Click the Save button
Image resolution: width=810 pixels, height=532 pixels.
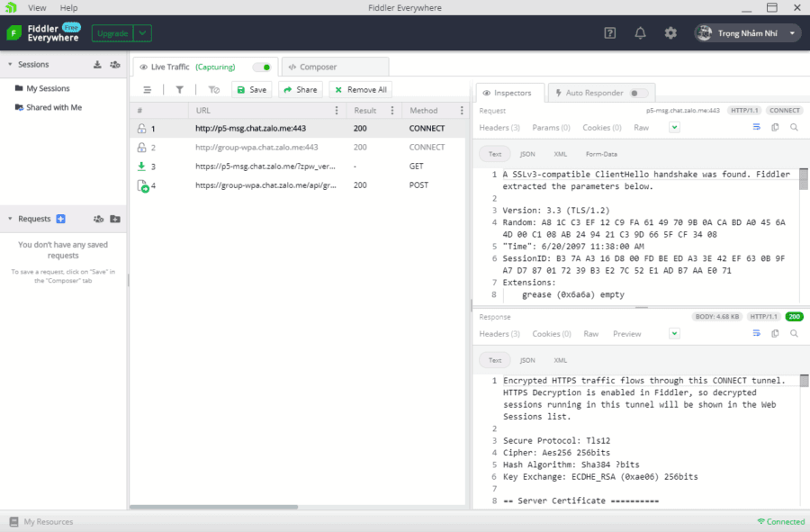pos(252,90)
